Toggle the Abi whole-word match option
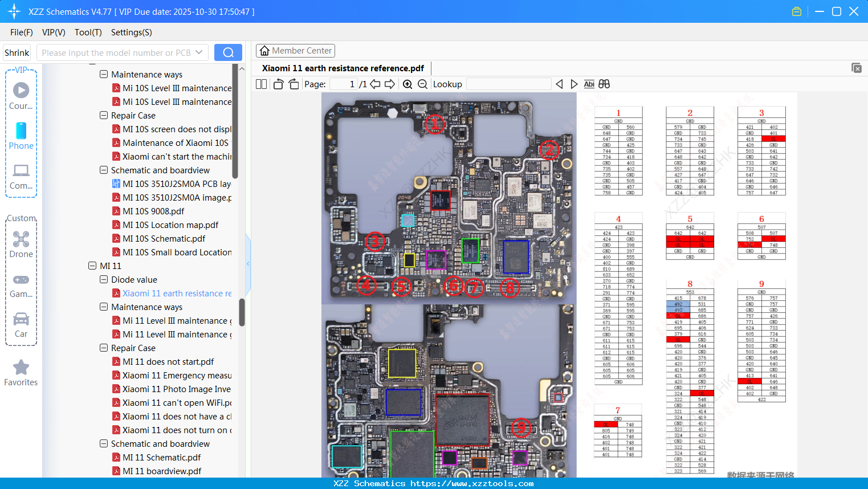This screenshot has width=868, height=489. point(589,84)
